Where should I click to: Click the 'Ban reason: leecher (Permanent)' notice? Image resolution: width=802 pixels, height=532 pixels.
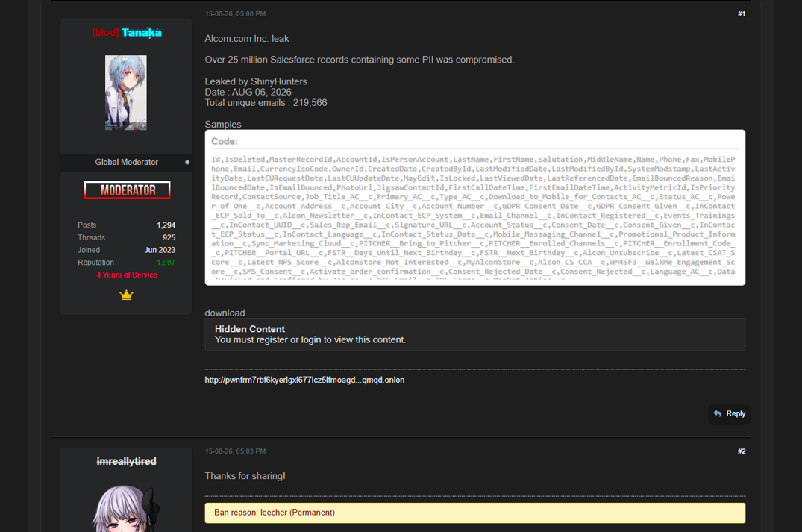474,513
